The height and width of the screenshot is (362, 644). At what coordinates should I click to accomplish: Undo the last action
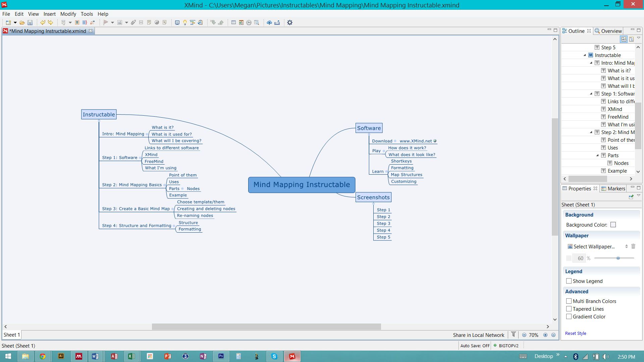(x=43, y=22)
